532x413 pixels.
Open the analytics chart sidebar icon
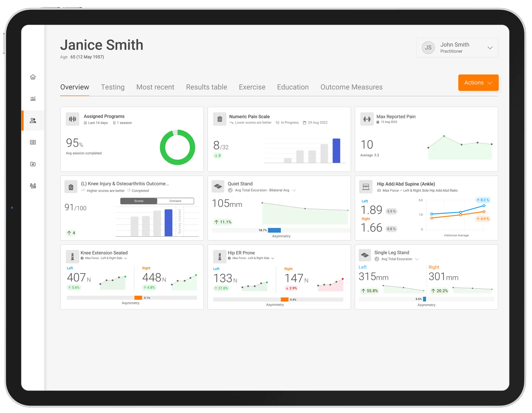click(x=33, y=99)
